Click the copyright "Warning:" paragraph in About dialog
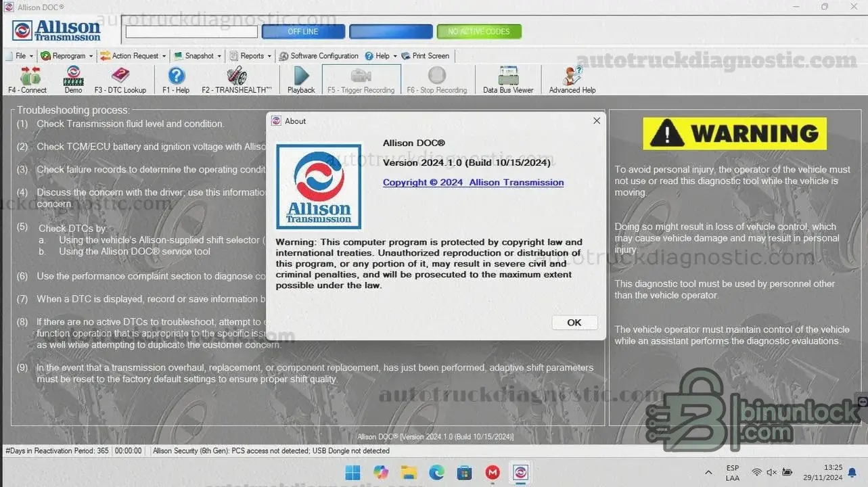 (x=429, y=264)
